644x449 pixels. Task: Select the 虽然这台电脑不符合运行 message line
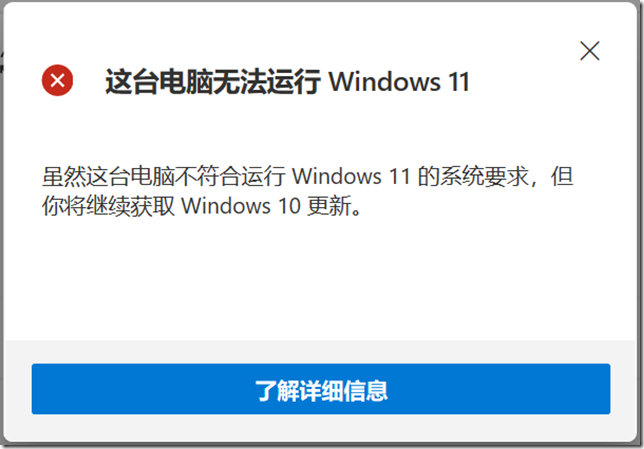tap(307, 176)
